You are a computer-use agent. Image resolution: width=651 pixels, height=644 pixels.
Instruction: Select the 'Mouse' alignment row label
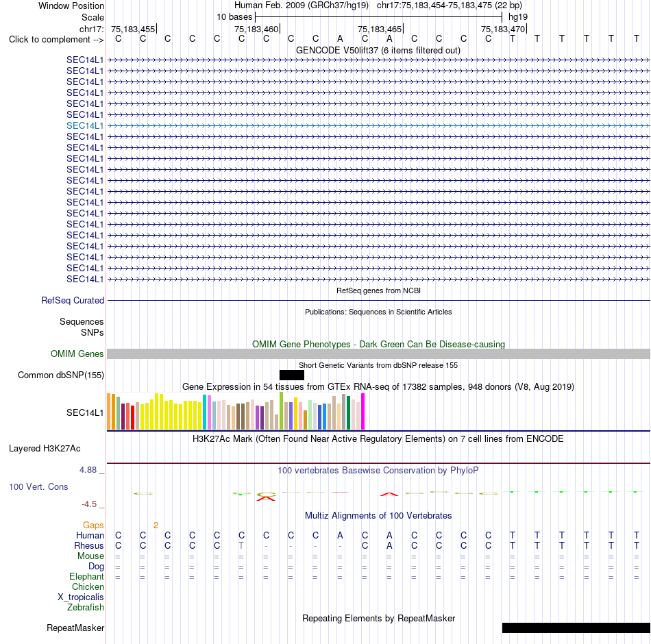point(90,556)
